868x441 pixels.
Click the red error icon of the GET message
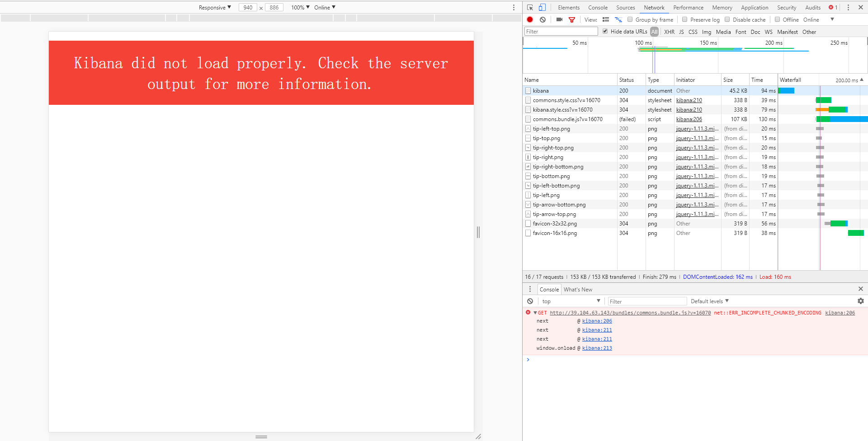tap(528, 312)
